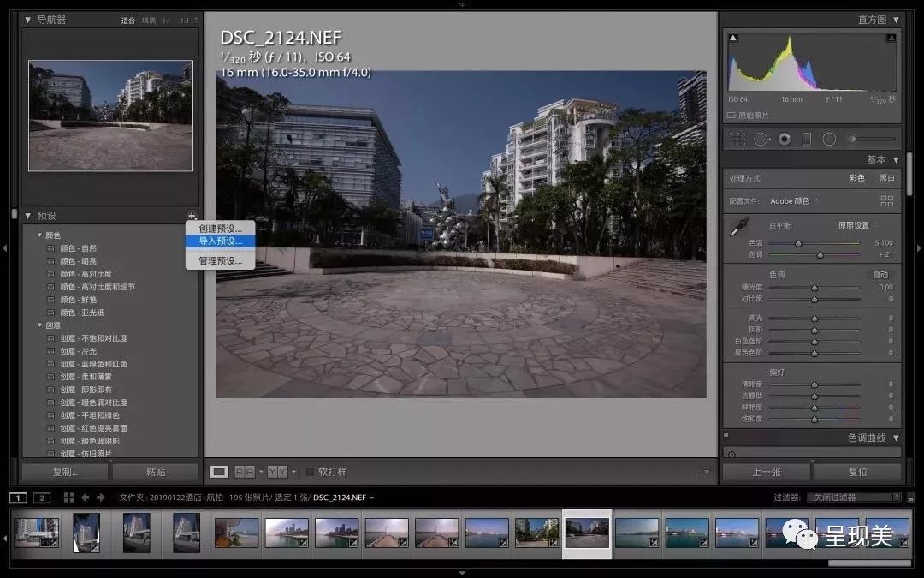924x578 pixels.
Task: Collapse the 创意 preset group
Action: point(39,325)
